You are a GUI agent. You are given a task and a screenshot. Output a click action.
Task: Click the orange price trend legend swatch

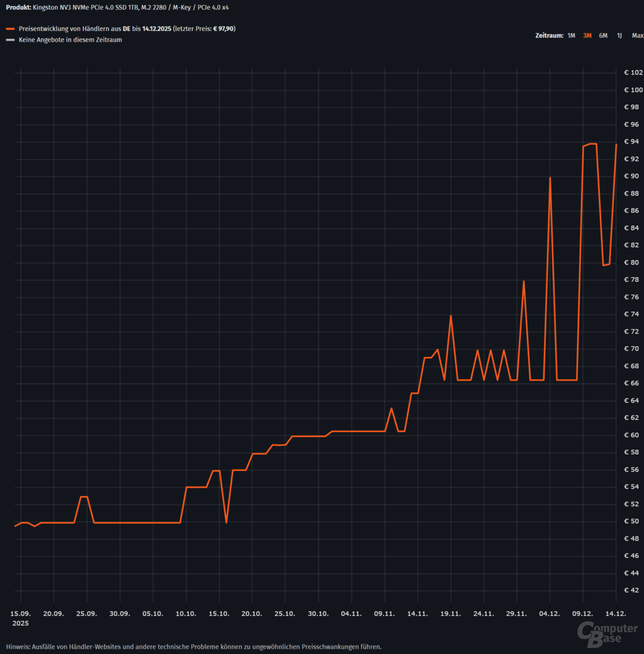point(10,29)
